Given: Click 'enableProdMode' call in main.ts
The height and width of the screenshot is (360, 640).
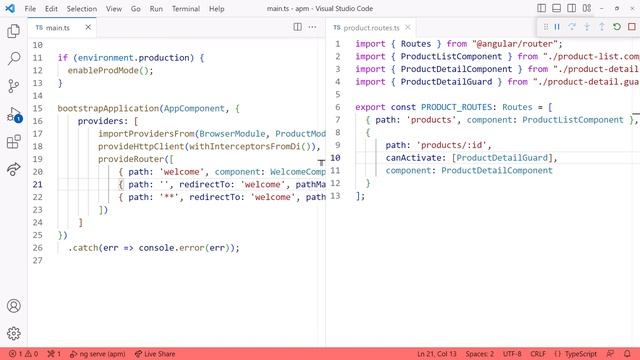Looking at the screenshot, I should [103, 71].
